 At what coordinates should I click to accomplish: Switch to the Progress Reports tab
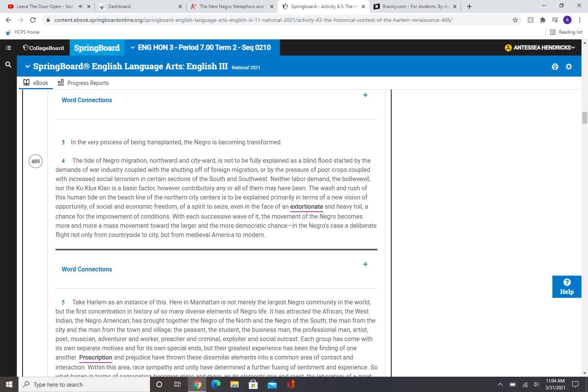pyautogui.click(x=83, y=83)
